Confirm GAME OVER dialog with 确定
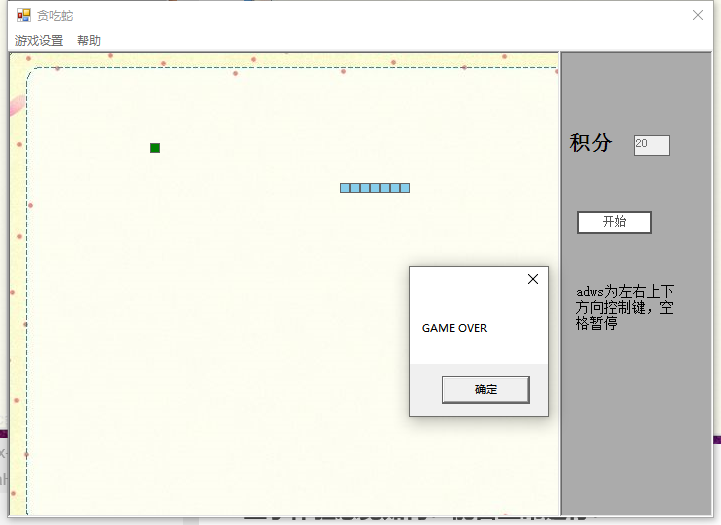The image size is (721, 525). pyautogui.click(x=486, y=389)
